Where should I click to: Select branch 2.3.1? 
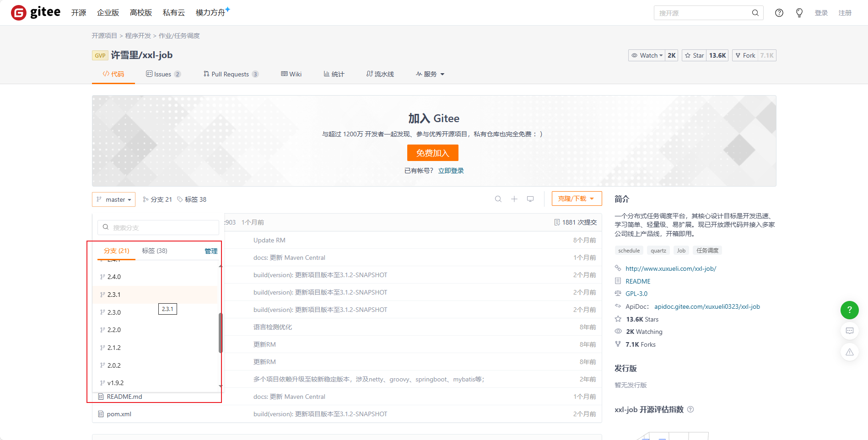tap(156, 295)
